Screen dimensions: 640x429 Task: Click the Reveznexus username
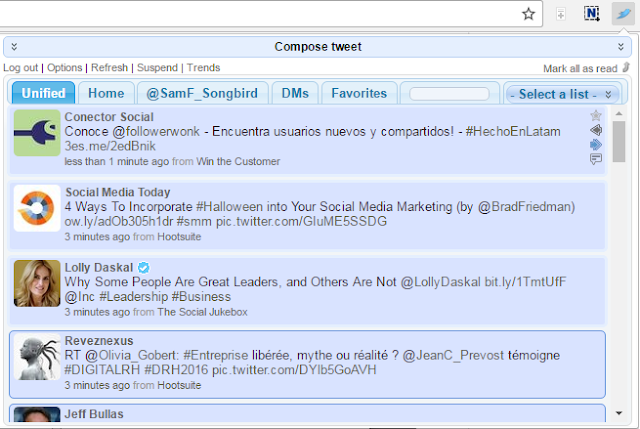[x=99, y=340]
